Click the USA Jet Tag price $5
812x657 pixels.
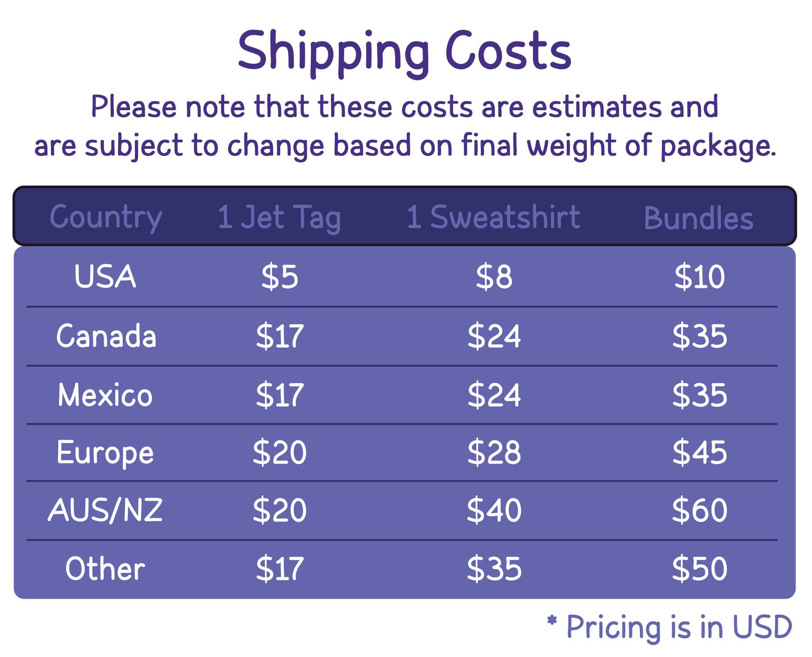click(x=279, y=277)
